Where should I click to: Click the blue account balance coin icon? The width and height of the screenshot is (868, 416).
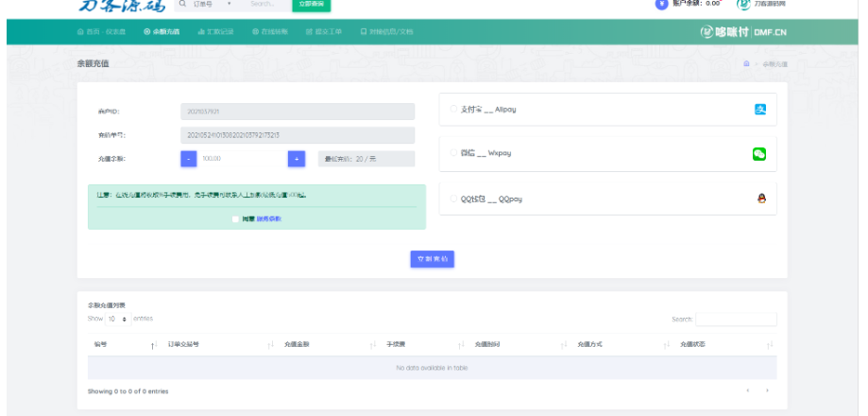[661, 5]
